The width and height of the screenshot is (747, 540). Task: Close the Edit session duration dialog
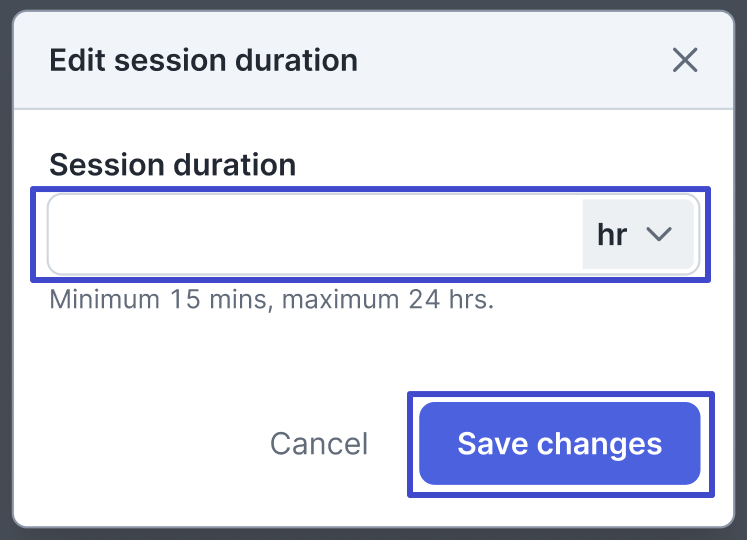684,60
